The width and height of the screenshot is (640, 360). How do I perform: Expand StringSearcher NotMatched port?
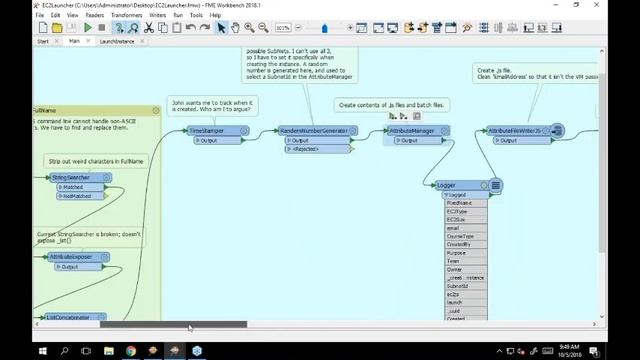60,196
